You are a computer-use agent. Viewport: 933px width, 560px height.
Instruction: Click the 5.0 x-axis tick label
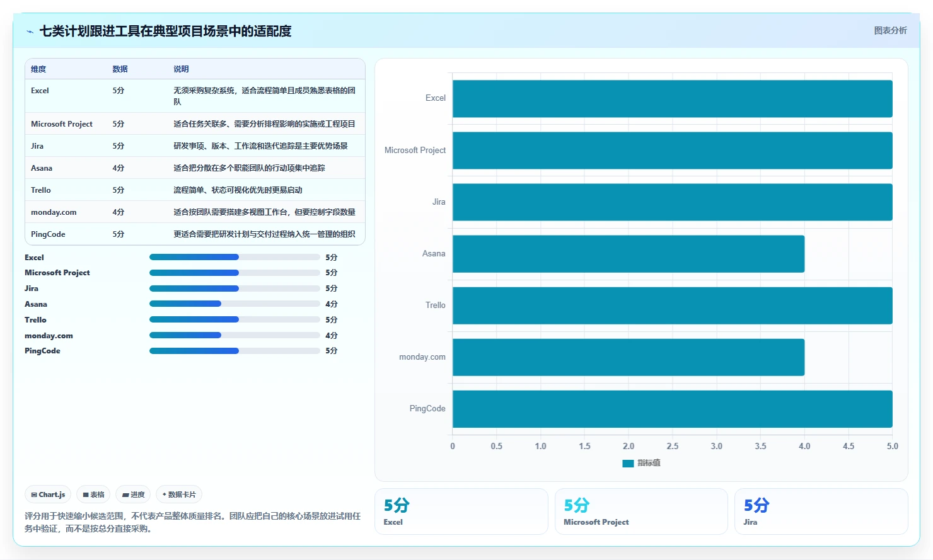tap(892, 446)
